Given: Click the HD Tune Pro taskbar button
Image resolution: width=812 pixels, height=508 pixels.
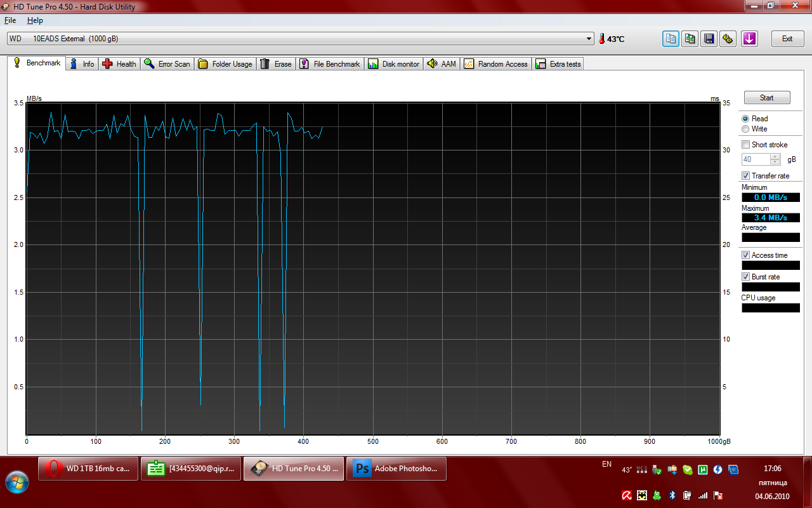Looking at the screenshot, I should 294,469.
